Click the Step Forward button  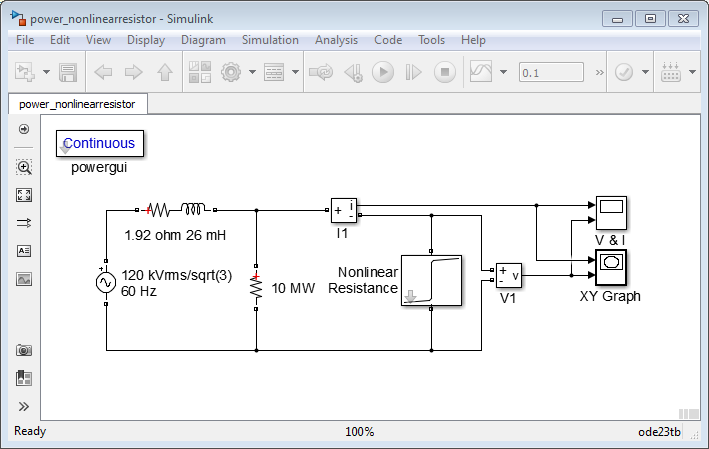click(x=414, y=73)
